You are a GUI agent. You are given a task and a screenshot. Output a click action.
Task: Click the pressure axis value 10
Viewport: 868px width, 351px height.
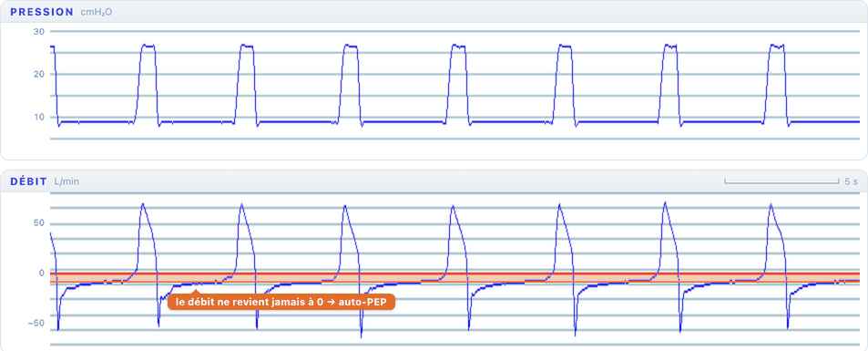[39, 117]
